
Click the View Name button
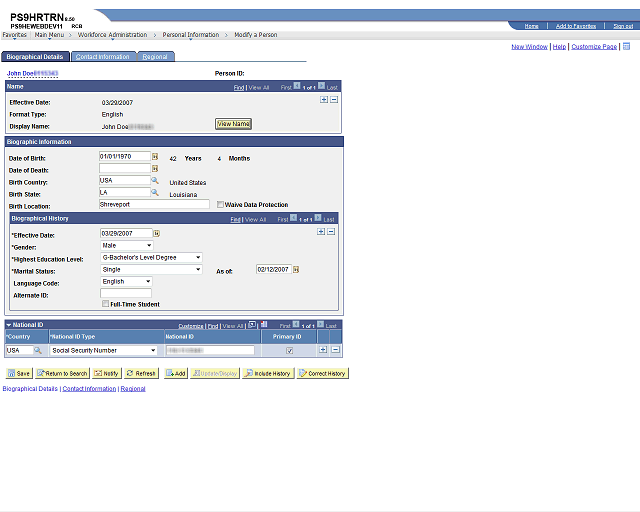click(233, 124)
